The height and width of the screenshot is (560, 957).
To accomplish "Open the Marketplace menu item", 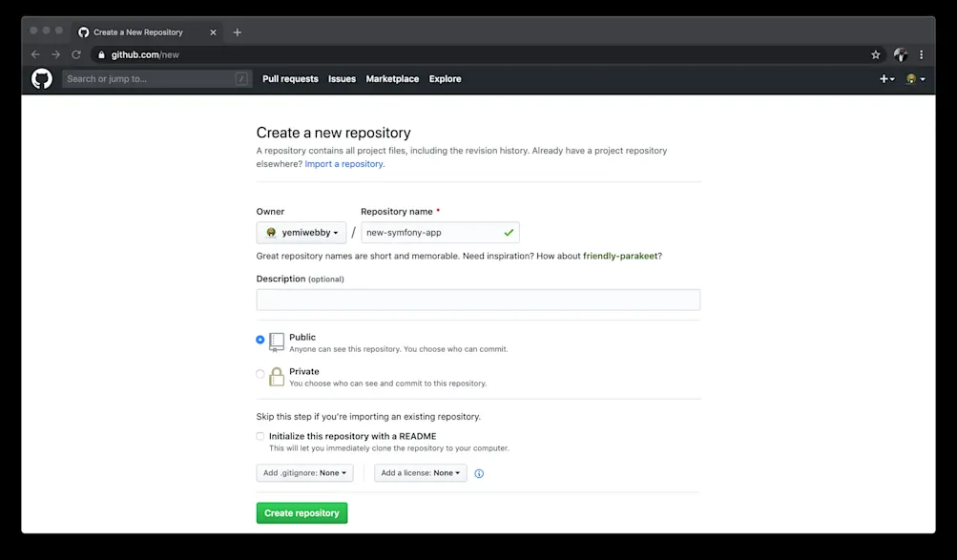I will point(391,78).
